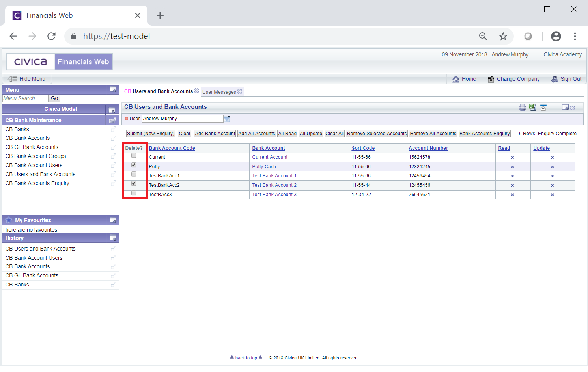Open browser zoom magnifier icon

pos(483,36)
